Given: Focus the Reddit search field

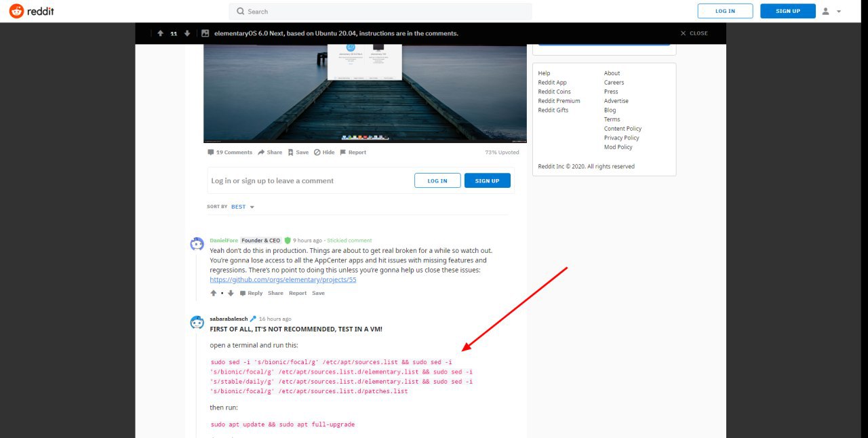Looking at the screenshot, I should coord(380,12).
